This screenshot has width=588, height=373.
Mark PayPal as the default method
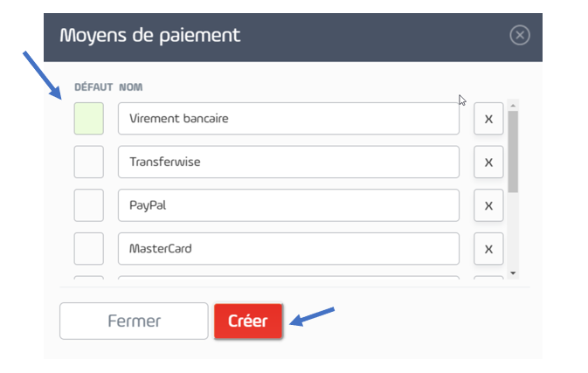(89, 205)
